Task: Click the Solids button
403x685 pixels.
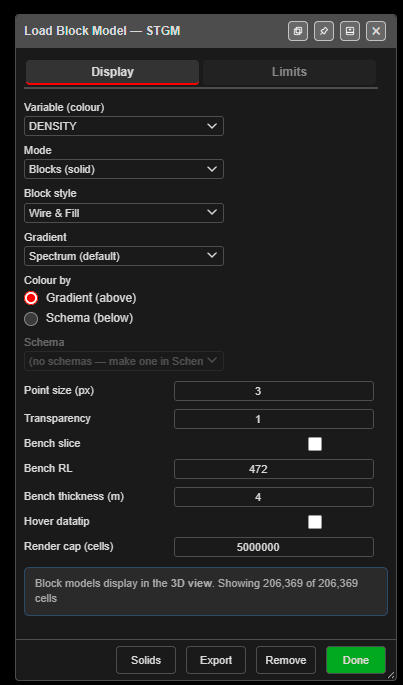Action: (146, 660)
